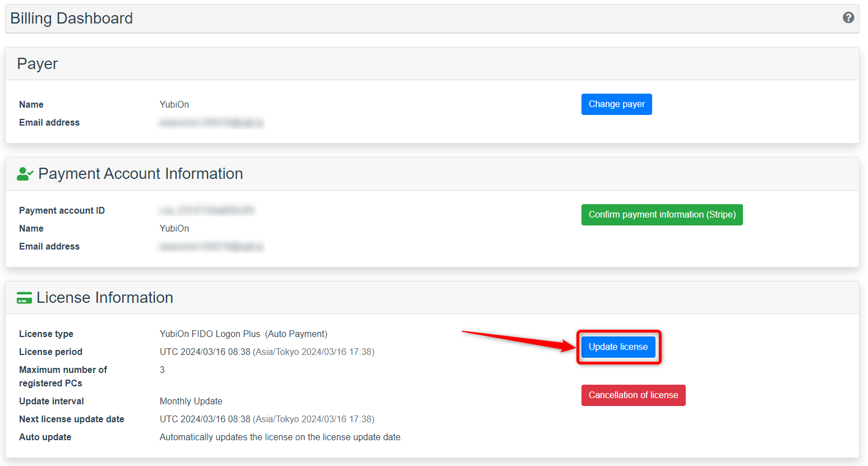Select the Monthly Update value
The width and height of the screenshot is (868, 466).
pos(191,402)
